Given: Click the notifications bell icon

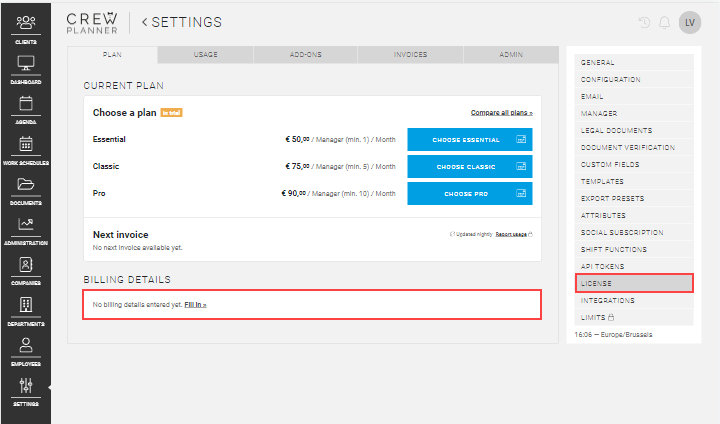Looking at the screenshot, I should point(665,23).
